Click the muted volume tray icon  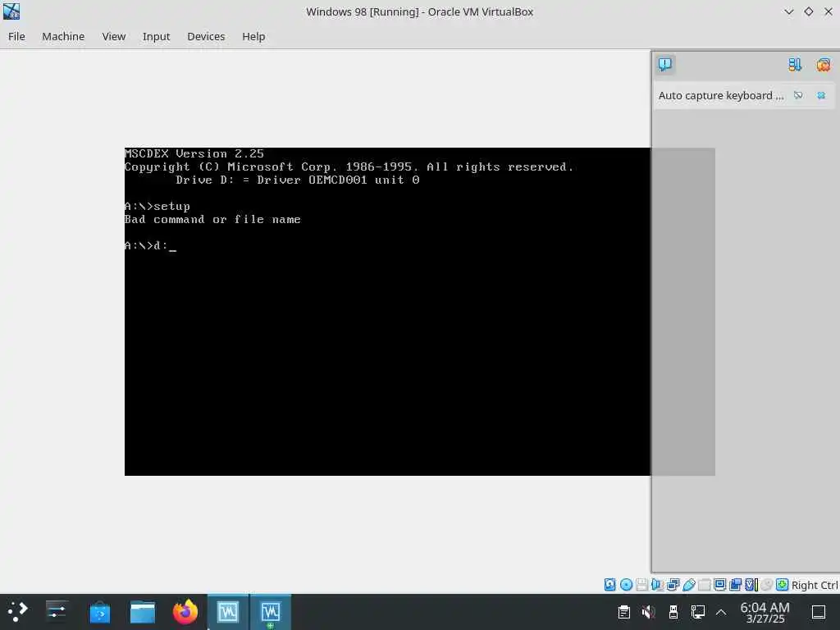point(648,612)
